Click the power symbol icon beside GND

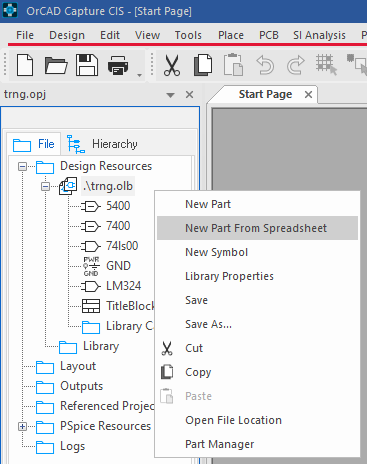[x=91, y=266]
